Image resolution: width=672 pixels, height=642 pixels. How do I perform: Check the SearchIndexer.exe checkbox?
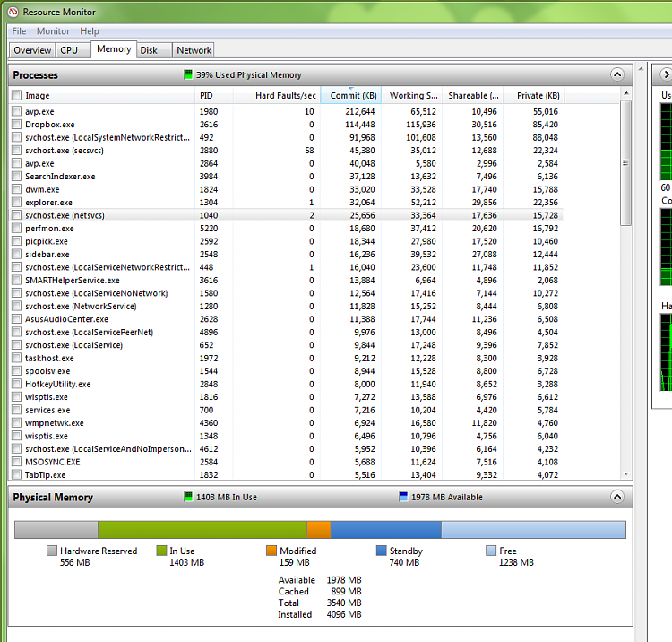(x=16, y=177)
